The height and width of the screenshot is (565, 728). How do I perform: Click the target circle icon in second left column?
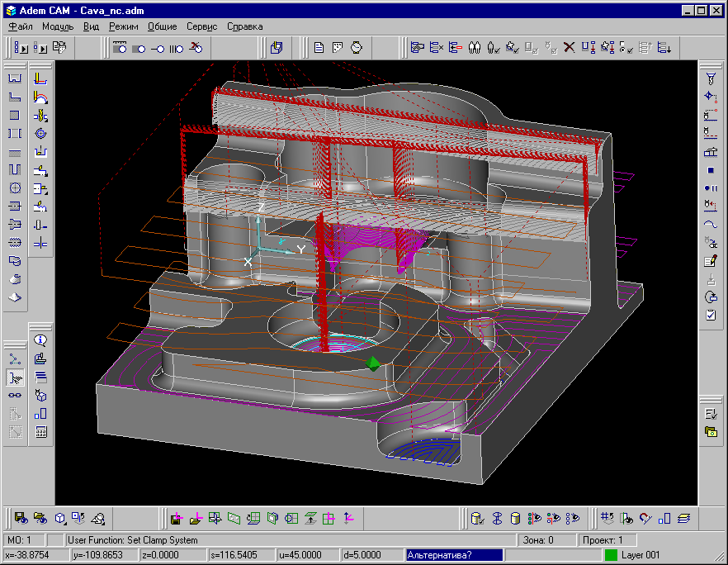pos(40,134)
